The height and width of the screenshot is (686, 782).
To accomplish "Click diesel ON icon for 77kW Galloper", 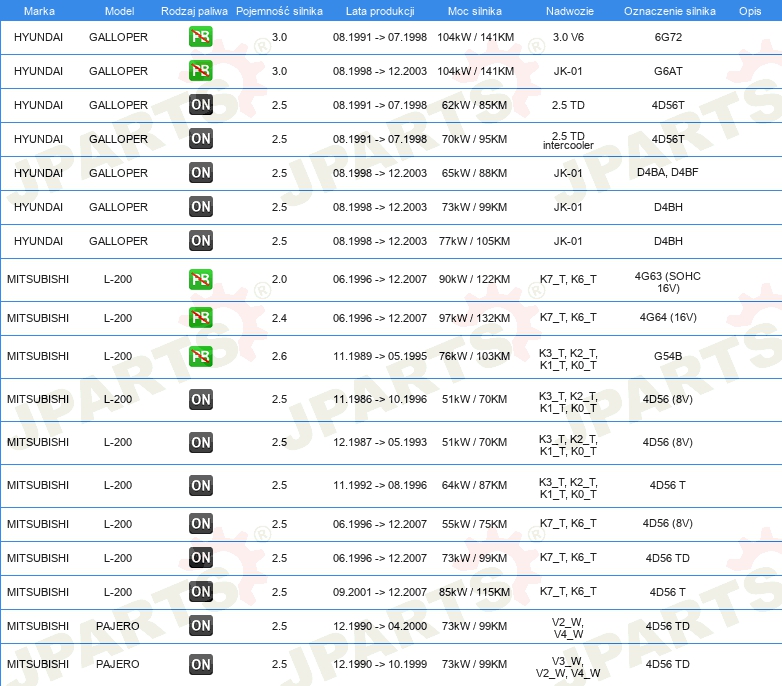I will point(200,240).
